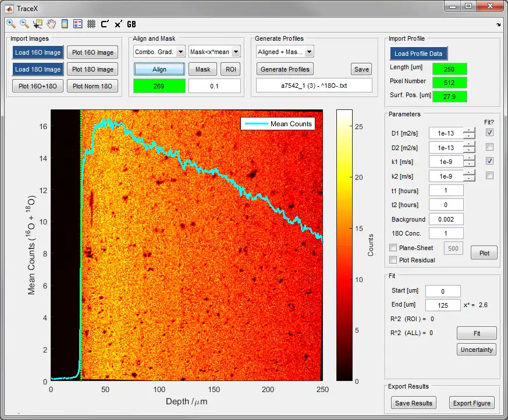The height and width of the screenshot is (420, 508).
Task: Enable the Plane-Sheet checkbox
Action: click(393, 248)
